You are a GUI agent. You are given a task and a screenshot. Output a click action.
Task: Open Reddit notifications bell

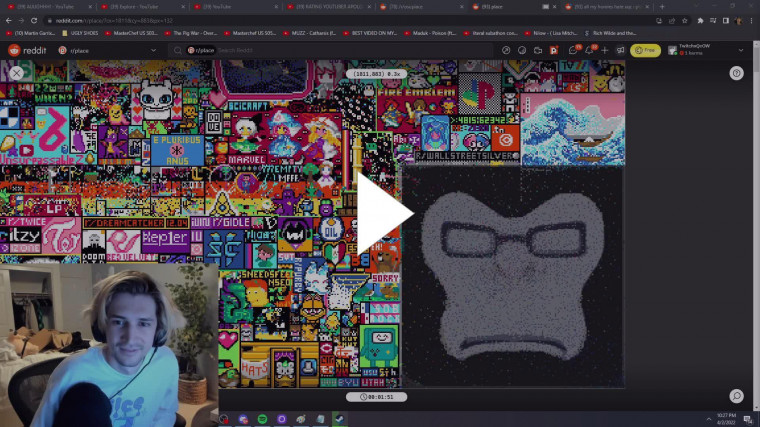(x=589, y=50)
